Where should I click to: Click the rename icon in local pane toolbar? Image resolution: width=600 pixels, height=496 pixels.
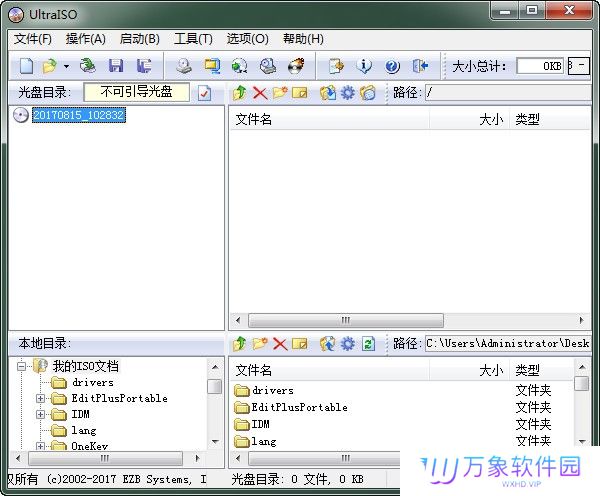pos(300,343)
